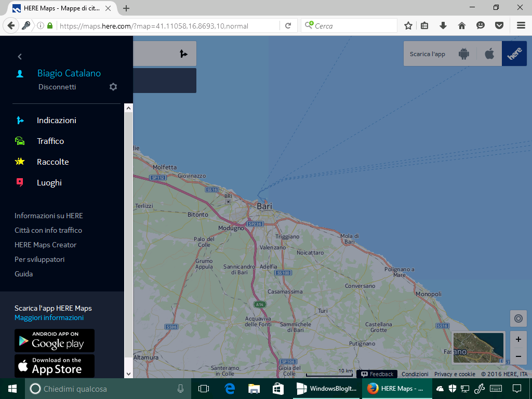The width and height of the screenshot is (532, 399).
Task: Click the Pocket save icon
Action: click(499, 25)
